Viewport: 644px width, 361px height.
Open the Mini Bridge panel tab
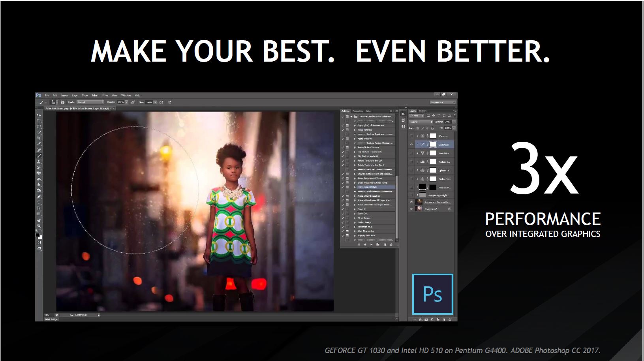[x=51, y=319]
